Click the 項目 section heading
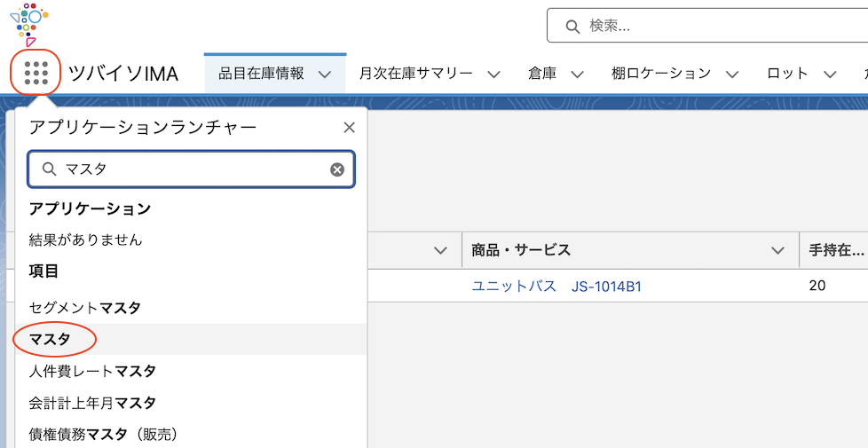The height and width of the screenshot is (448, 868). tap(43, 271)
